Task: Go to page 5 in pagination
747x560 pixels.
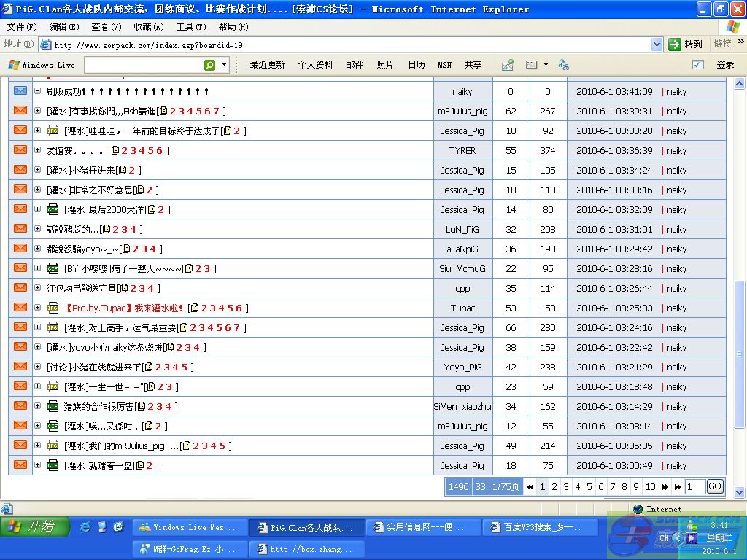Action: click(589, 487)
